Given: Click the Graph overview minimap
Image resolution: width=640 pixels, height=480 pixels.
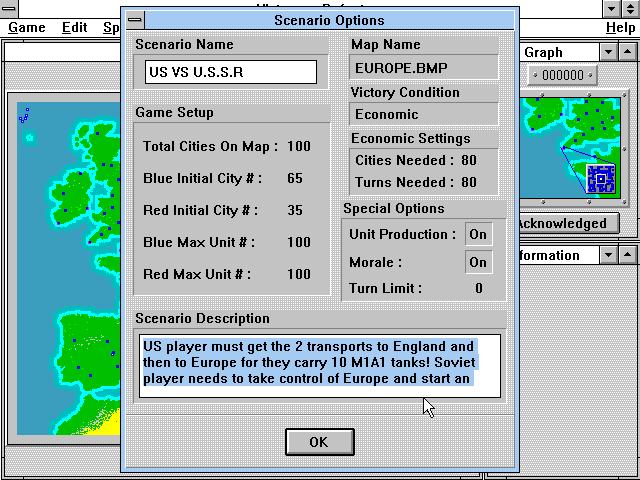Looking at the screenshot, I should (x=571, y=148).
